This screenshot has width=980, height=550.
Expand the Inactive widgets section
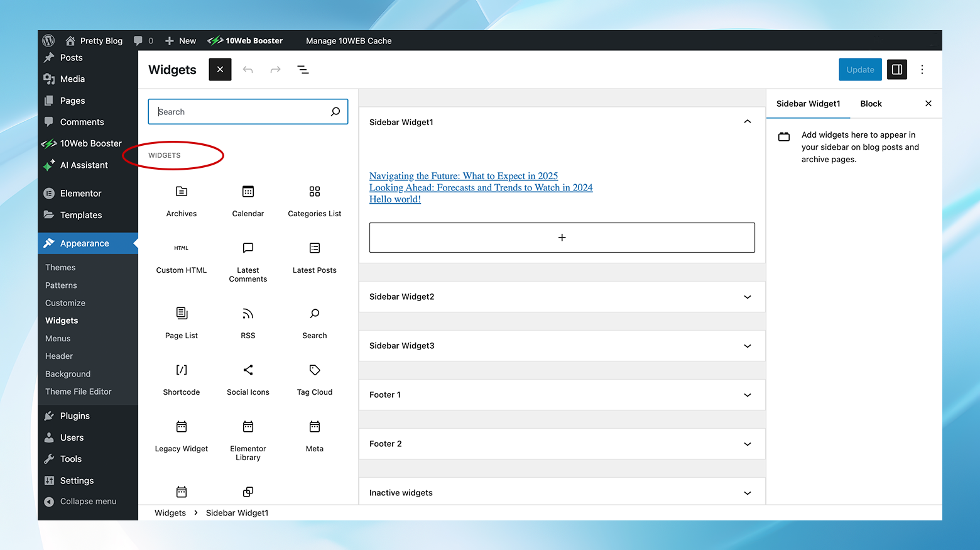[x=747, y=493]
